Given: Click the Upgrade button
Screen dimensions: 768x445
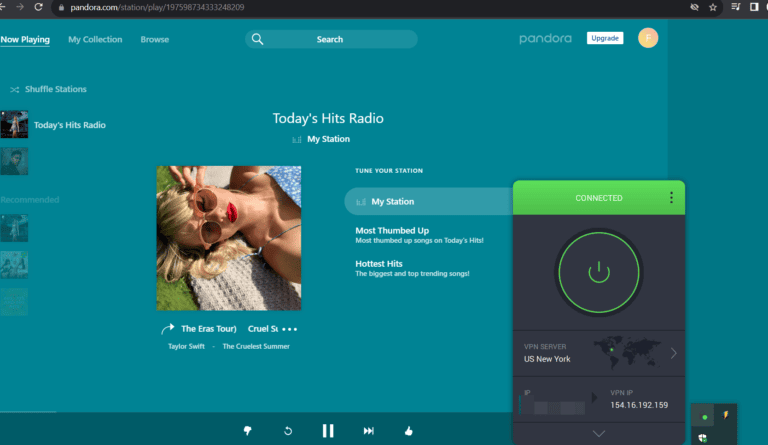Looking at the screenshot, I should (605, 38).
